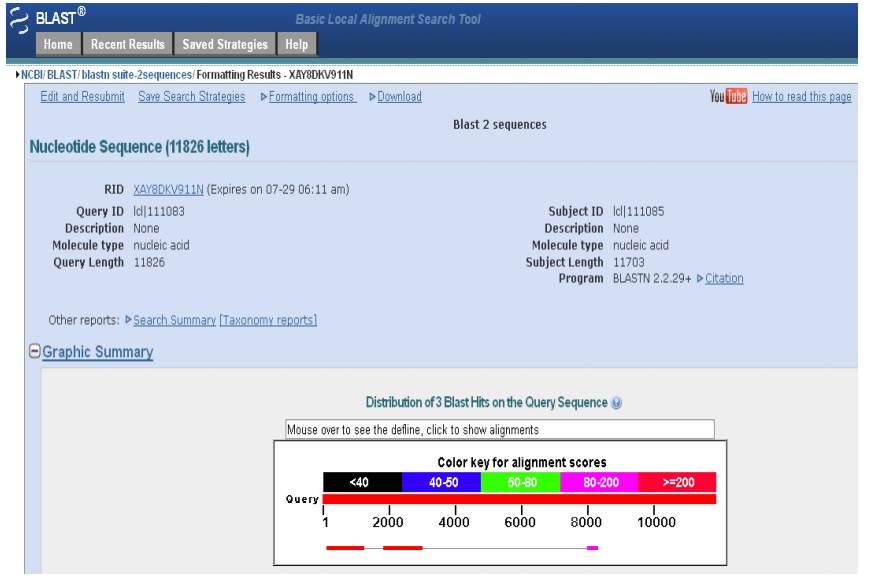Click the mouse-over defline text field
This screenshot has width=881, height=586.
[500, 429]
